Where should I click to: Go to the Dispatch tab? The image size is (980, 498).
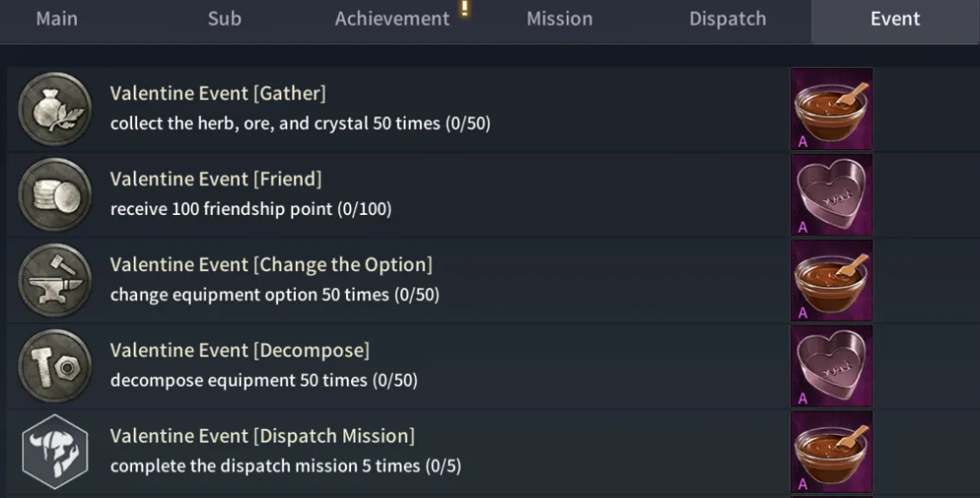coord(727,19)
